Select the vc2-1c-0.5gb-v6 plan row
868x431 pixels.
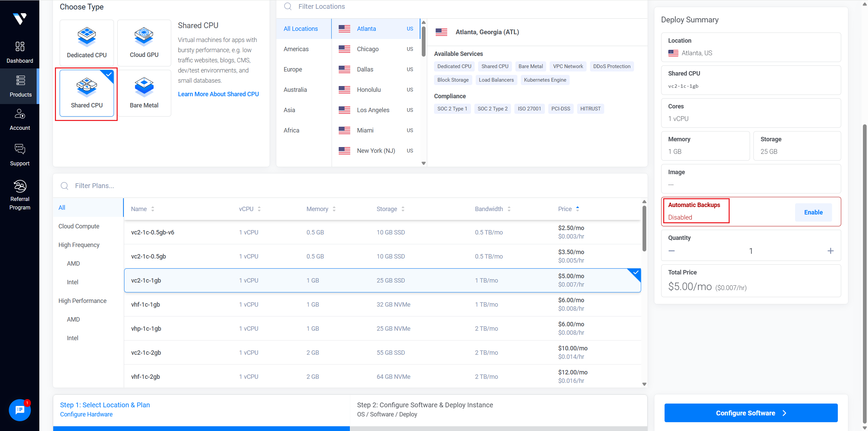point(382,232)
